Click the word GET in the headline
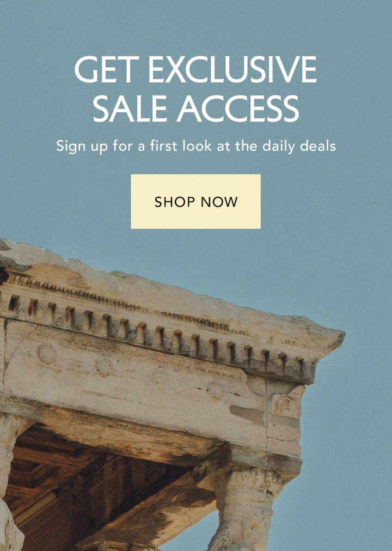Viewport: 392px width, 551px height. (x=104, y=69)
